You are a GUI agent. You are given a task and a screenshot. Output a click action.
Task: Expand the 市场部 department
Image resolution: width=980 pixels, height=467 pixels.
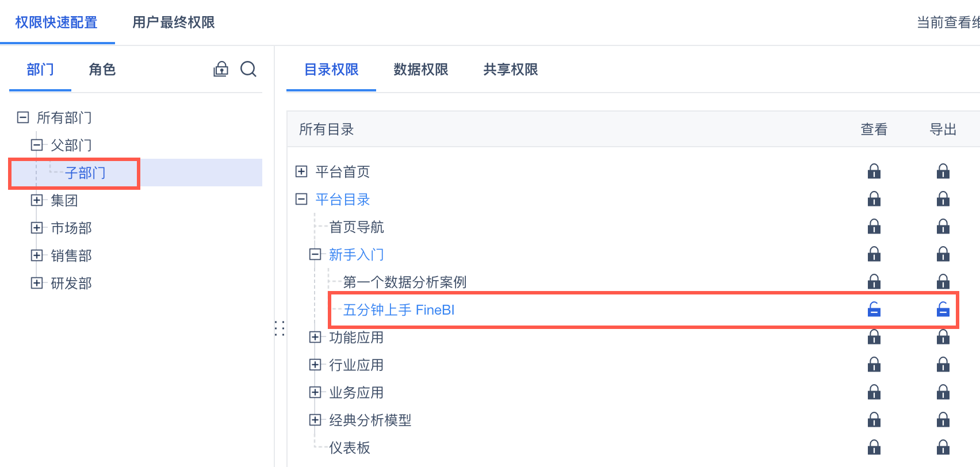(37, 228)
